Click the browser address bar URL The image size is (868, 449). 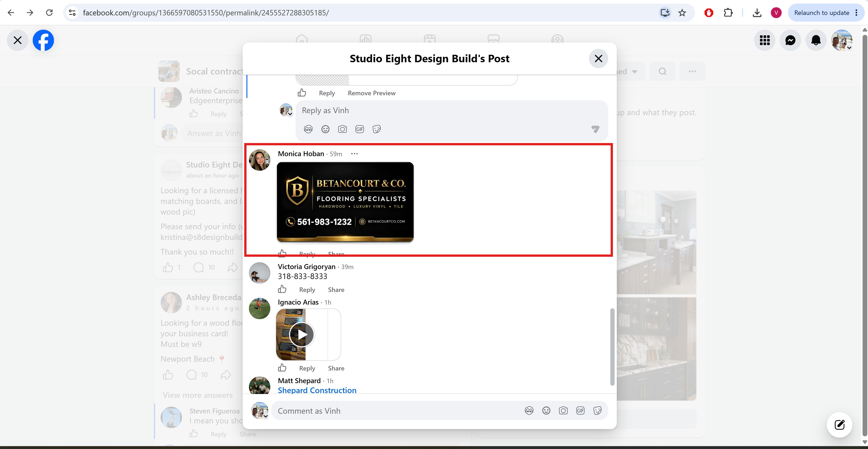tap(205, 13)
